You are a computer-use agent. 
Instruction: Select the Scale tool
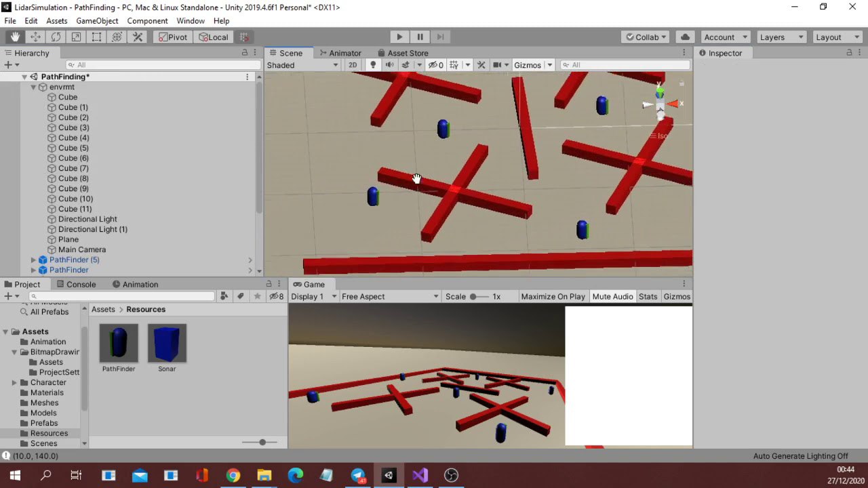click(76, 37)
